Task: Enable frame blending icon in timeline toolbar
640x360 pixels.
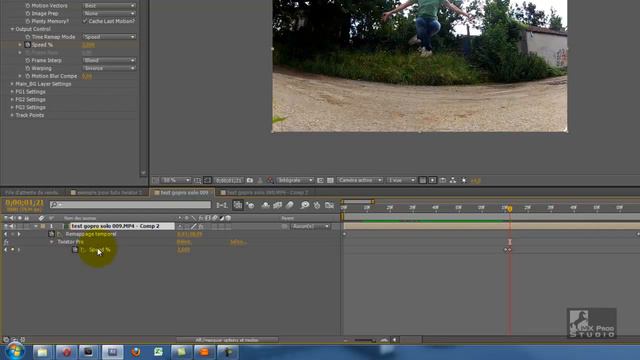Action: click(x=278, y=205)
